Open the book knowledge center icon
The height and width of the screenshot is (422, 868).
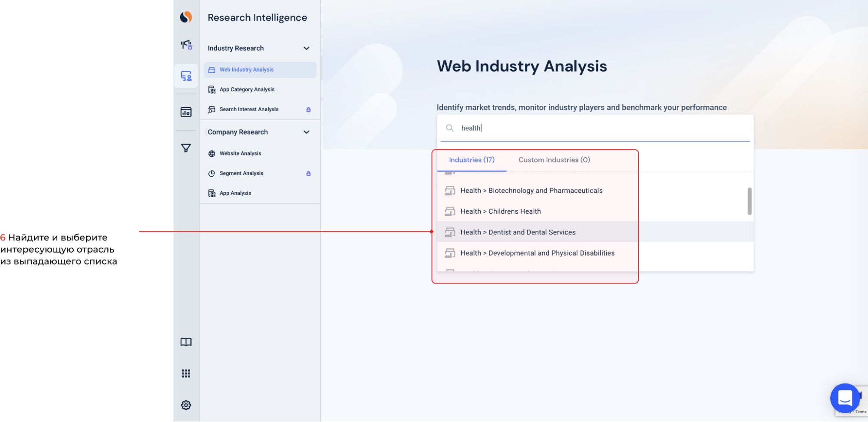click(x=186, y=342)
